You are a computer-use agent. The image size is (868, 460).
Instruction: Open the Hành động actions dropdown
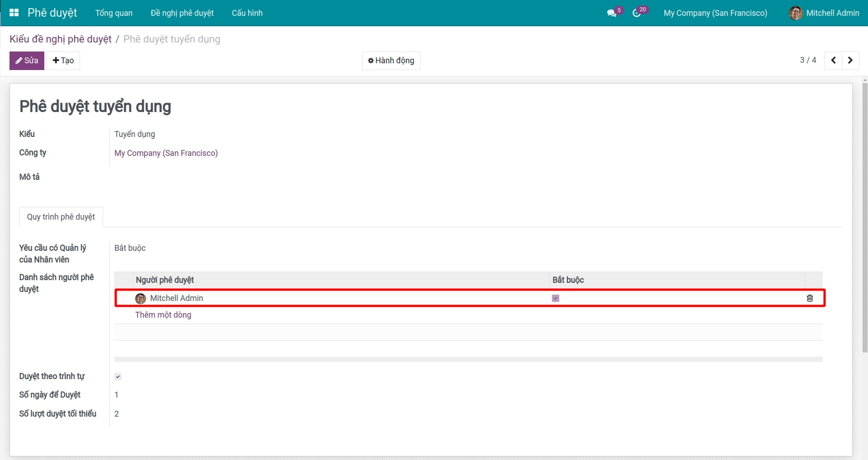pos(391,61)
